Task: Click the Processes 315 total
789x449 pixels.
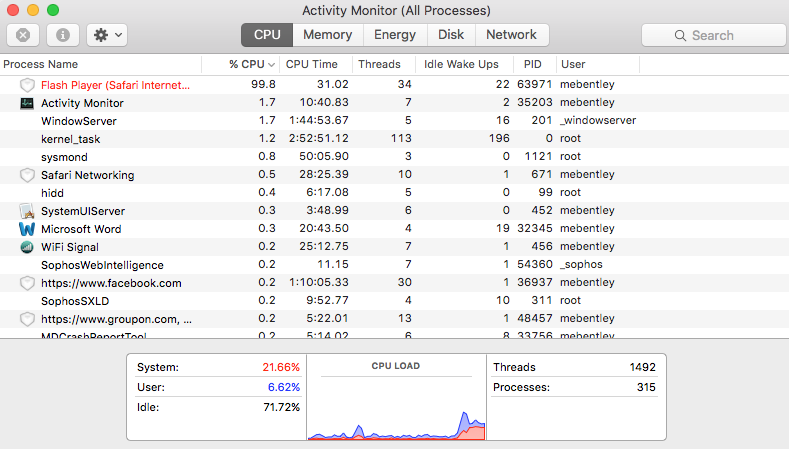Action: pyautogui.click(x=646, y=387)
